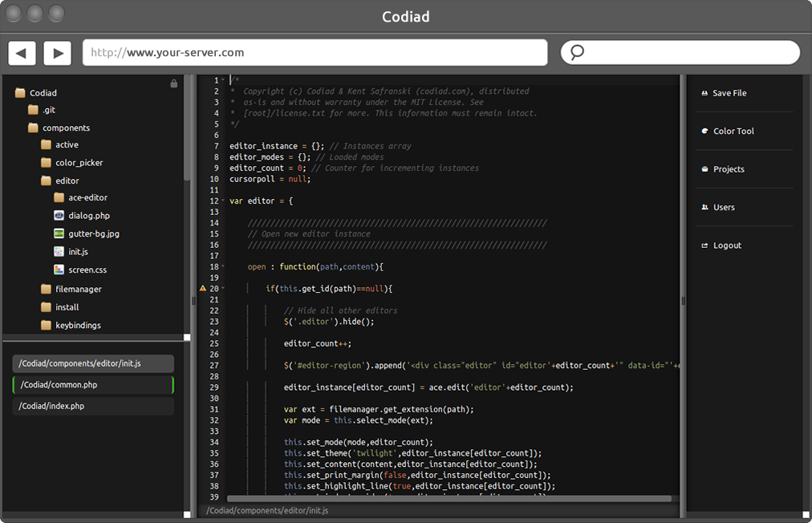The width and height of the screenshot is (812, 523).
Task: Click the color_picker folder icon
Action: [46, 163]
